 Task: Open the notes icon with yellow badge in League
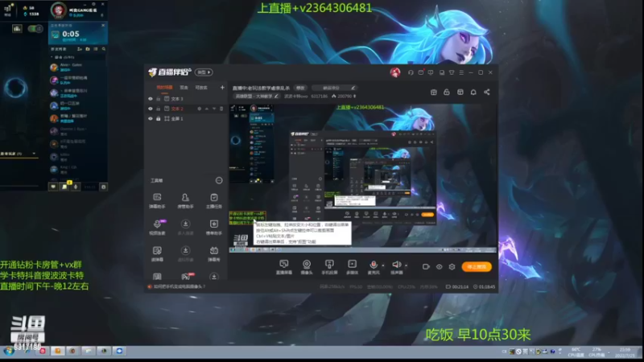point(64,186)
